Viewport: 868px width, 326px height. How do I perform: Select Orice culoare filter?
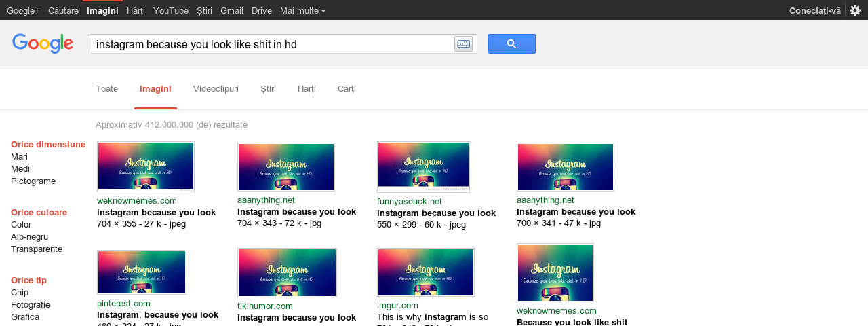tap(39, 212)
